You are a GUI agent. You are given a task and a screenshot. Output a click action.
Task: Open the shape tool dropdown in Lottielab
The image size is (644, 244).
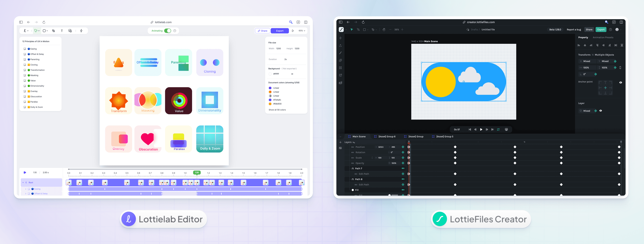point(47,31)
